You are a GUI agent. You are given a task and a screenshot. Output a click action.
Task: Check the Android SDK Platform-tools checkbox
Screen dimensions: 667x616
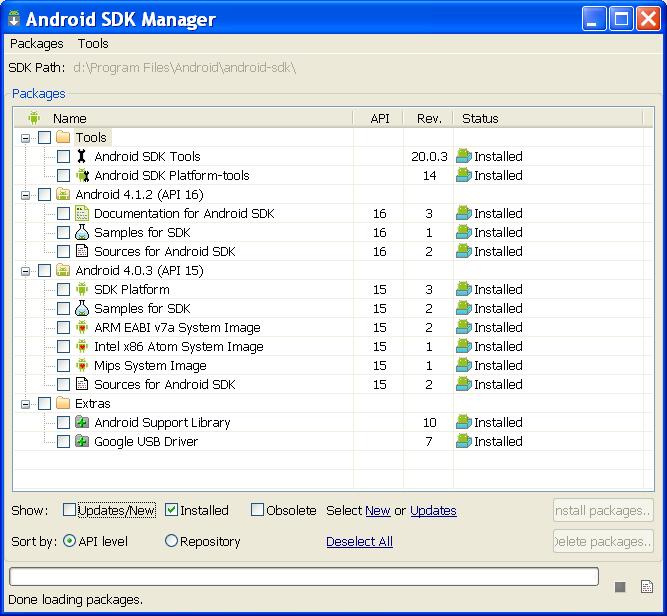(x=63, y=175)
